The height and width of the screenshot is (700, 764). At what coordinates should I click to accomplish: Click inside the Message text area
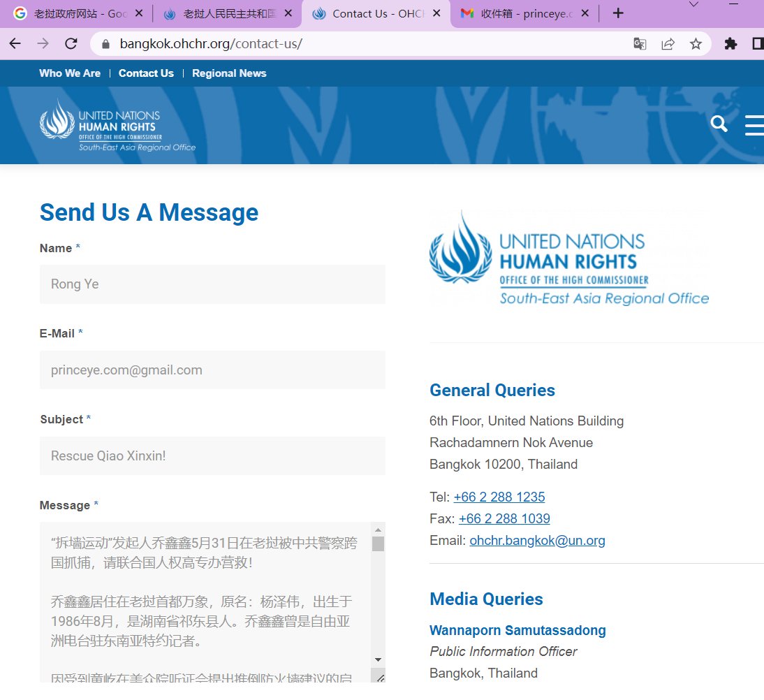(205, 602)
